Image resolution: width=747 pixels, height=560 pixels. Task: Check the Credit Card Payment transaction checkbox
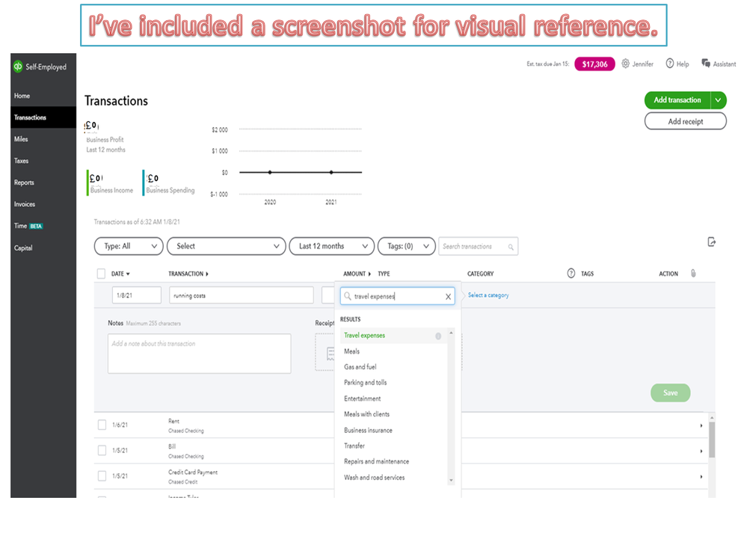[102, 476]
